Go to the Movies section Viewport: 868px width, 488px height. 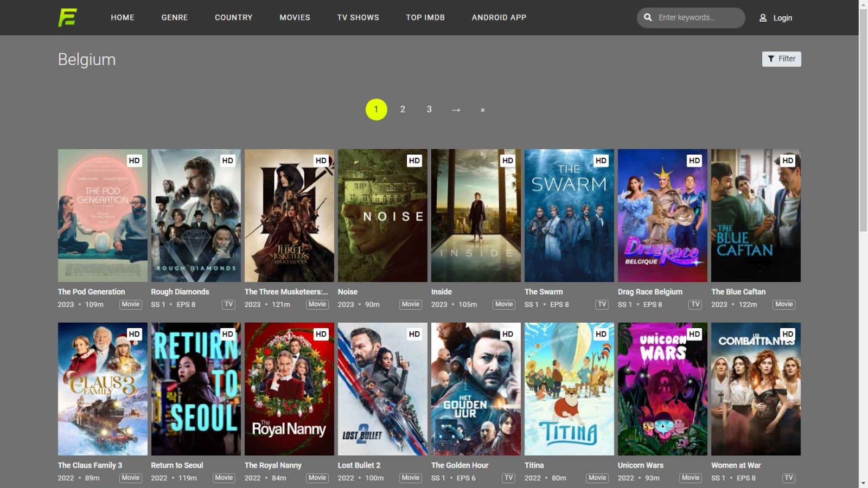pos(295,17)
